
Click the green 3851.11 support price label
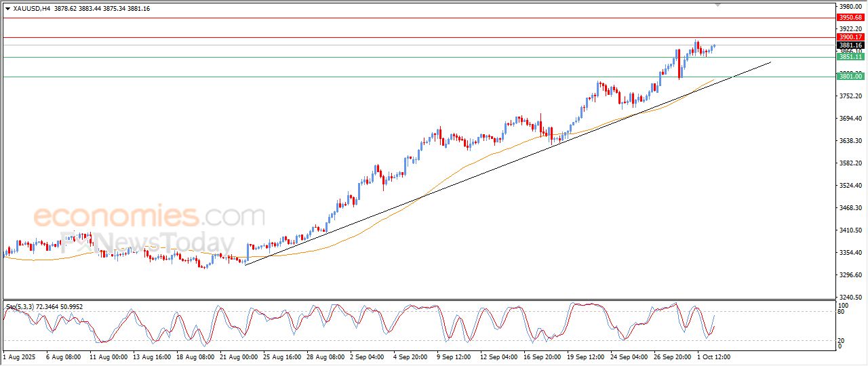coord(849,58)
